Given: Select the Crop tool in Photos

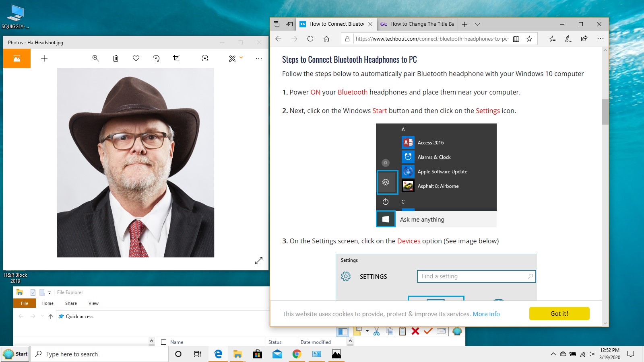Looking at the screenshot, I should point(176,58).
